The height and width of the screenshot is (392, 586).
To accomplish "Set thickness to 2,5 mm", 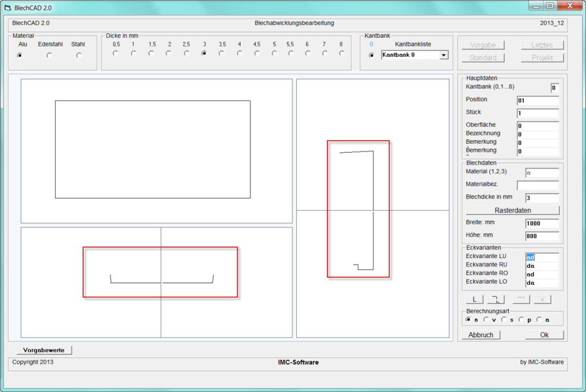I will pos(186,54).
